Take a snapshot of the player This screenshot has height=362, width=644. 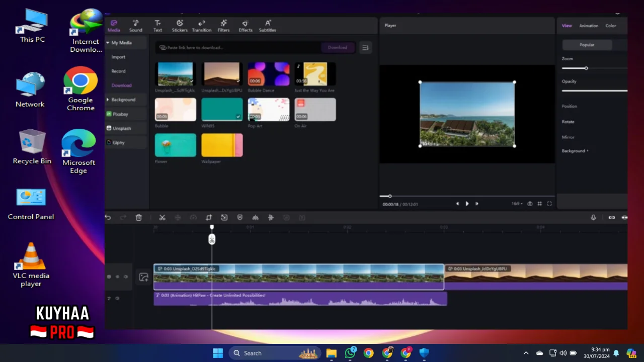point(530,204)
